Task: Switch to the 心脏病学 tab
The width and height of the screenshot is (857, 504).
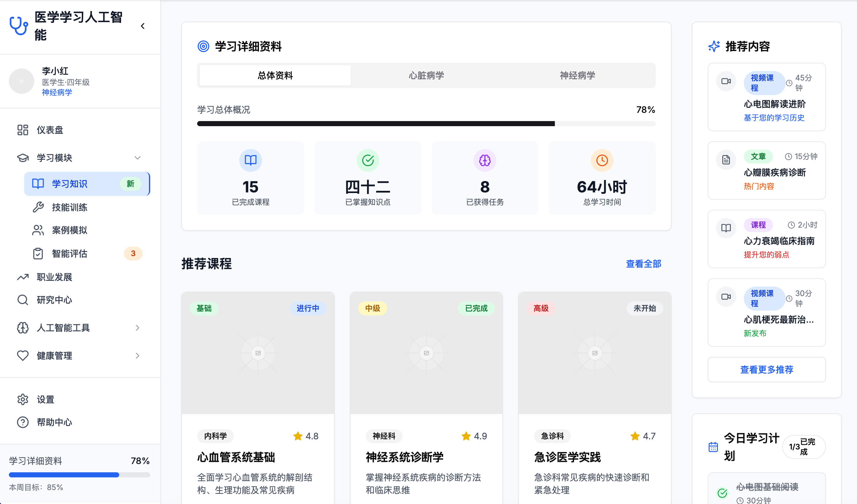Action: [426, 75]
